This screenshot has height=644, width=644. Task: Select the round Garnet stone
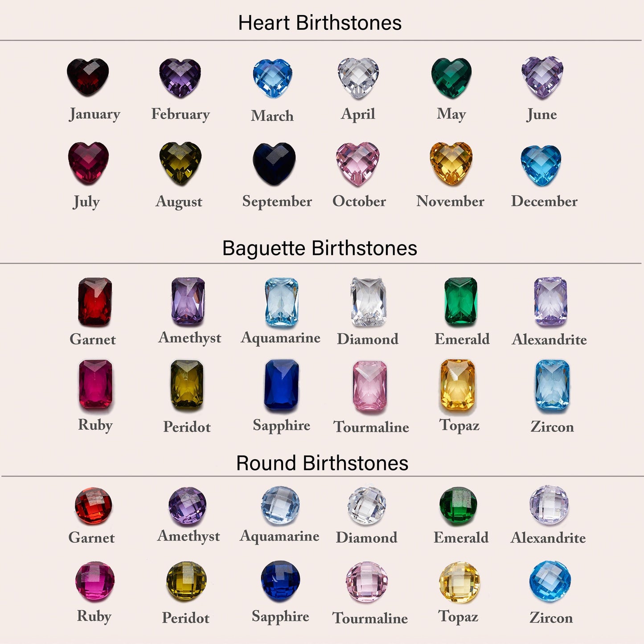coord(93,506)
